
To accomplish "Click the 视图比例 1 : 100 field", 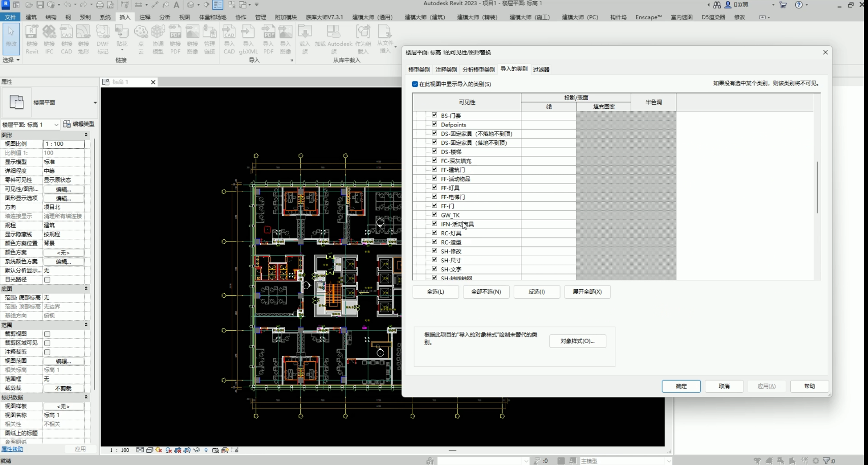I will (x=64, y=144).
